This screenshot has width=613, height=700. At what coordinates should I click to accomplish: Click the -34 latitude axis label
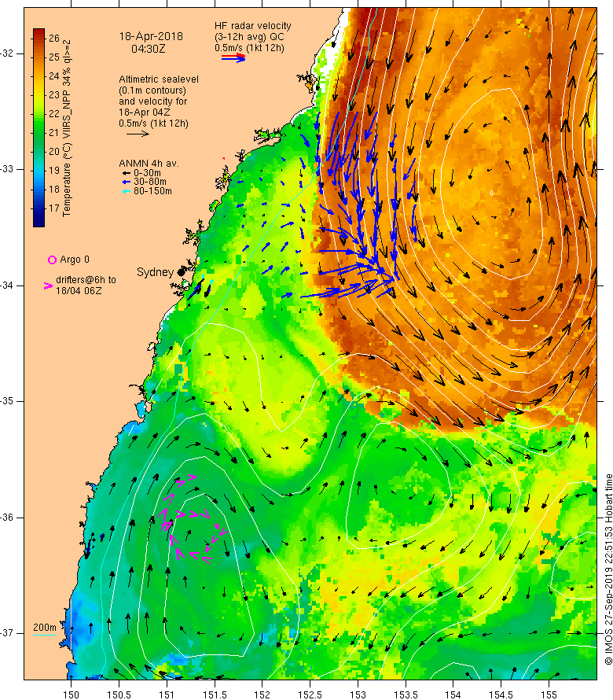point(7,286)
